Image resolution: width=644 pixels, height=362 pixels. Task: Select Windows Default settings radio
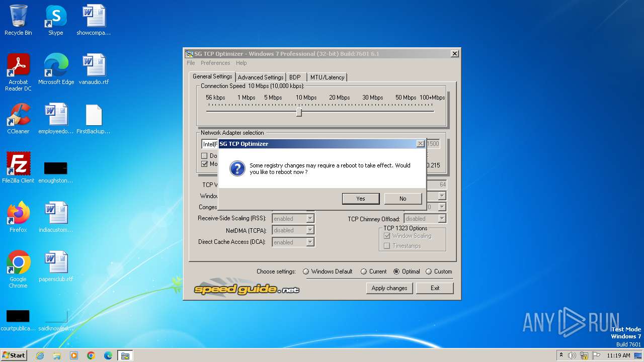(328, 271)
